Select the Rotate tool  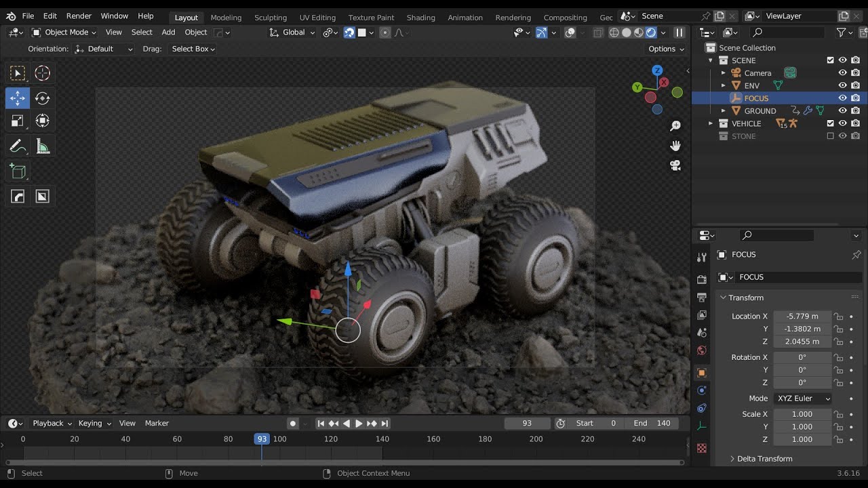pos(42,98)
